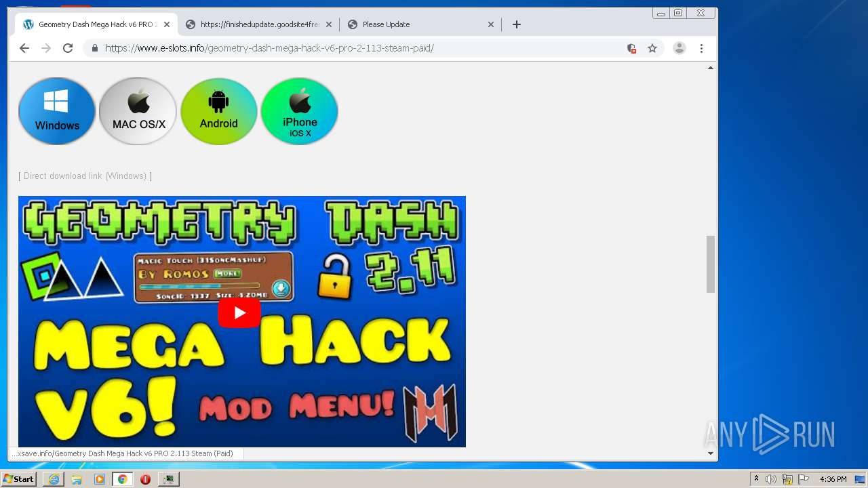Minimize the Chrome window
Image resolution: width=868 pixels, height=488 pixels.
(661, 13)
